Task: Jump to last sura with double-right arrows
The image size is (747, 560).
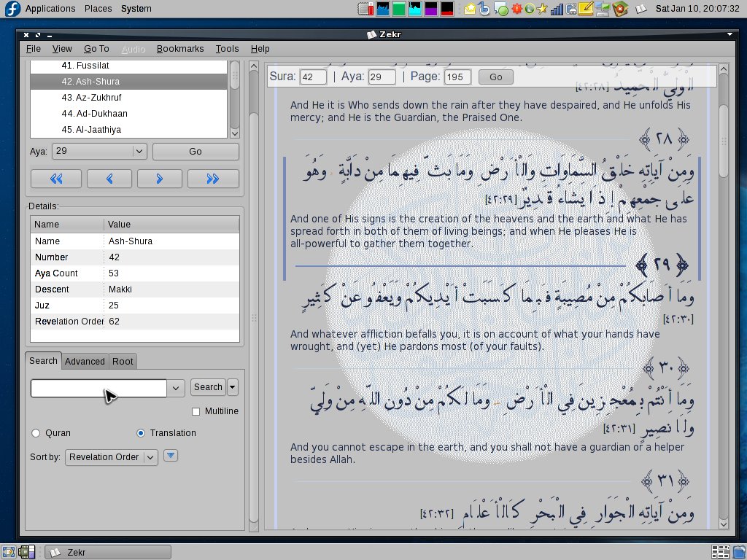Action: [x=213, y=179]
